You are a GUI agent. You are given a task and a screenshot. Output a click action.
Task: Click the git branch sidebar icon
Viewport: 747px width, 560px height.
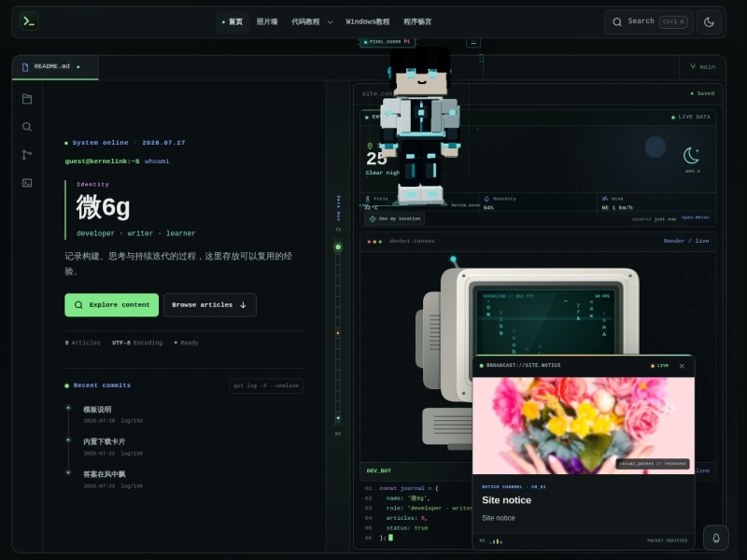(27, 155)
